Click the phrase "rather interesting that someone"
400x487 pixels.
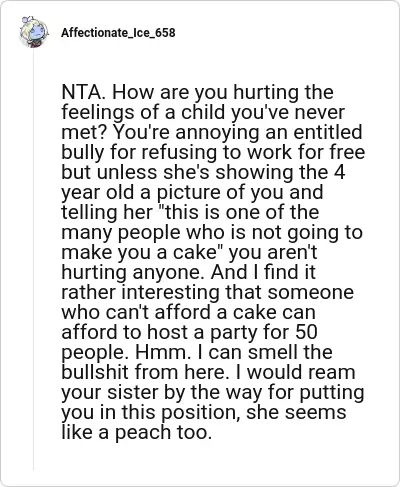coord(208,292)
